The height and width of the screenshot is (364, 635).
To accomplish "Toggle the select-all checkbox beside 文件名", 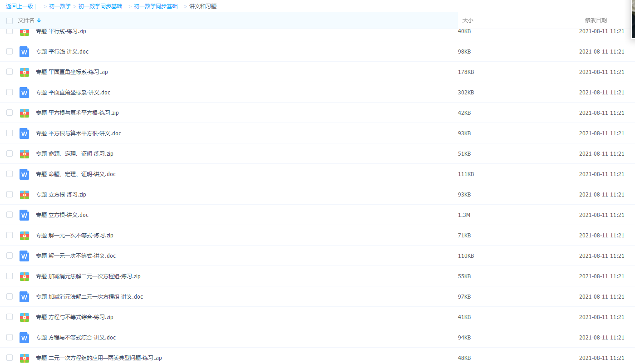I will 10,20.
